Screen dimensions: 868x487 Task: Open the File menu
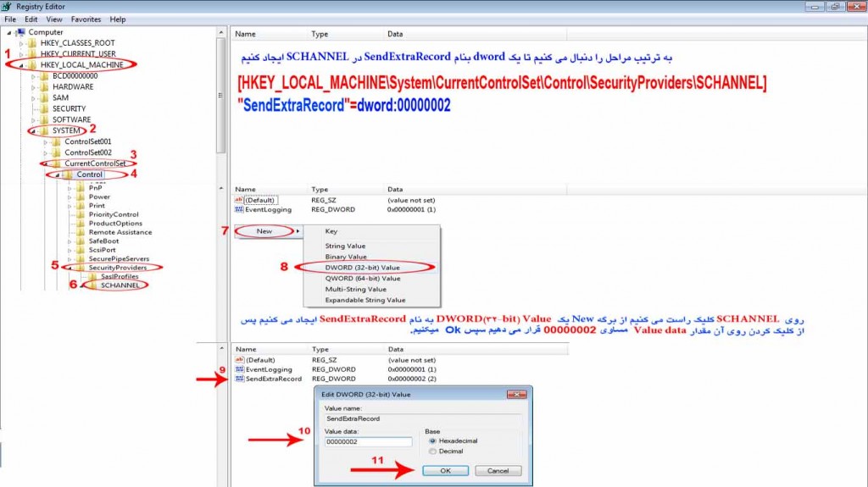[10, 19]
